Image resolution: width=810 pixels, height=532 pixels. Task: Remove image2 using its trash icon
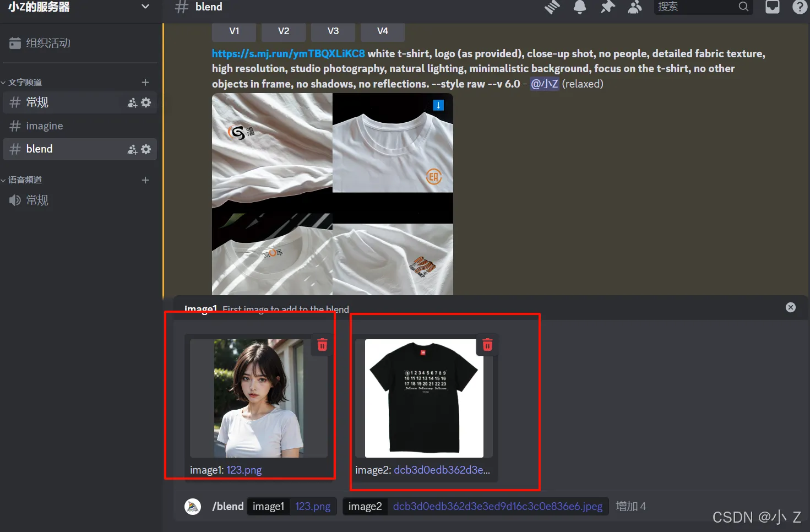[487, 345]
